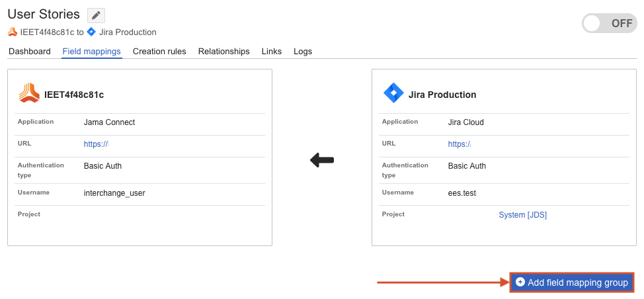Click the Add field mapping group button
The height and width of the screenshot is (299, 644).
572,282
